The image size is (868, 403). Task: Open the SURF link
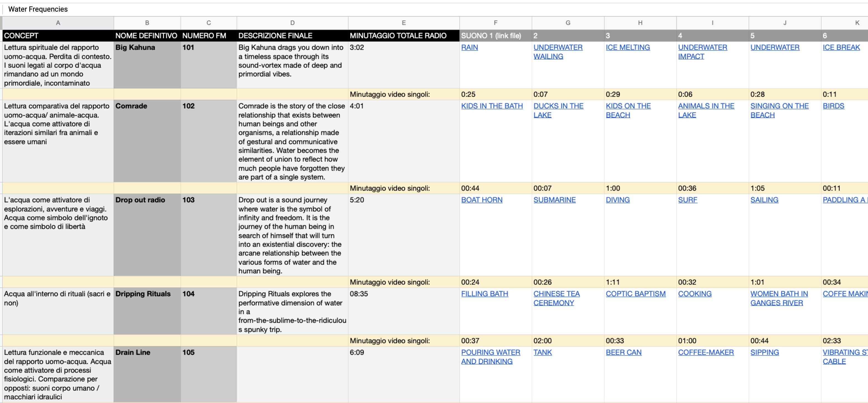pos(687,200)
